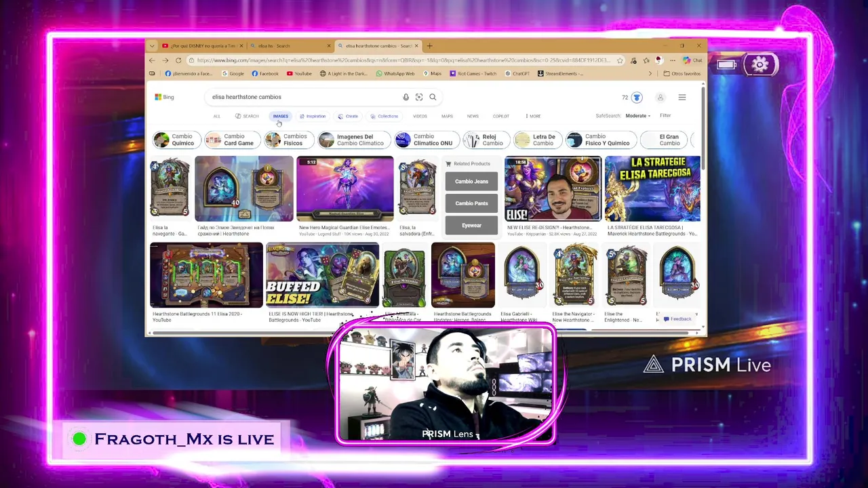Open the SafeSearch Moderate dropdown
The image size is (868, 488).
click(638, 116)
